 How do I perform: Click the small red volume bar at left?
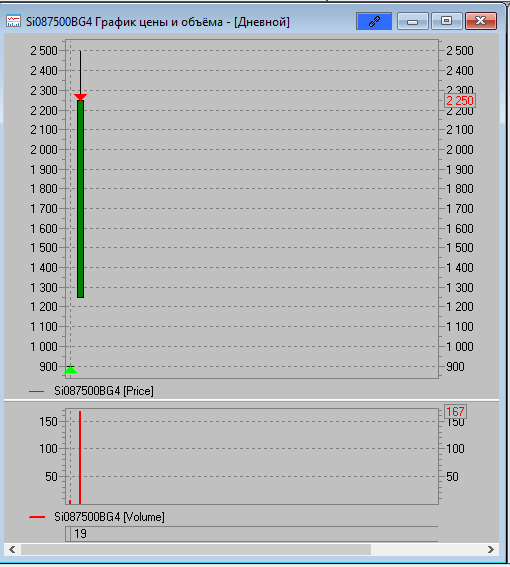pos(70,502)
